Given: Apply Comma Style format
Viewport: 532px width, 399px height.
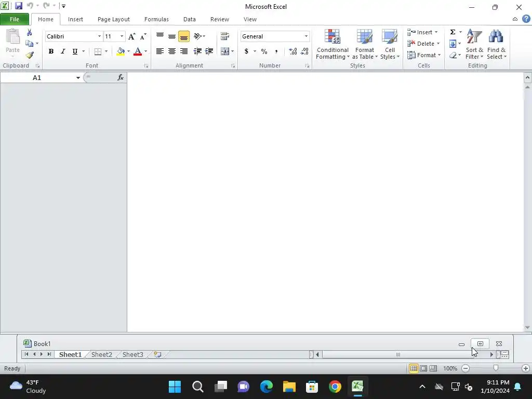Looking at the screenshot, I should click(276, 51).
